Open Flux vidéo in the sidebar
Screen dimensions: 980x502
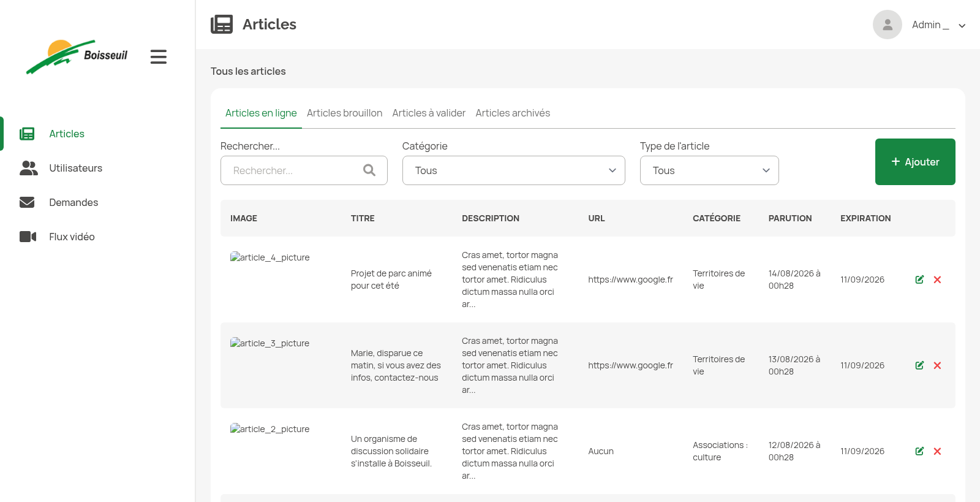click(72, 237)
